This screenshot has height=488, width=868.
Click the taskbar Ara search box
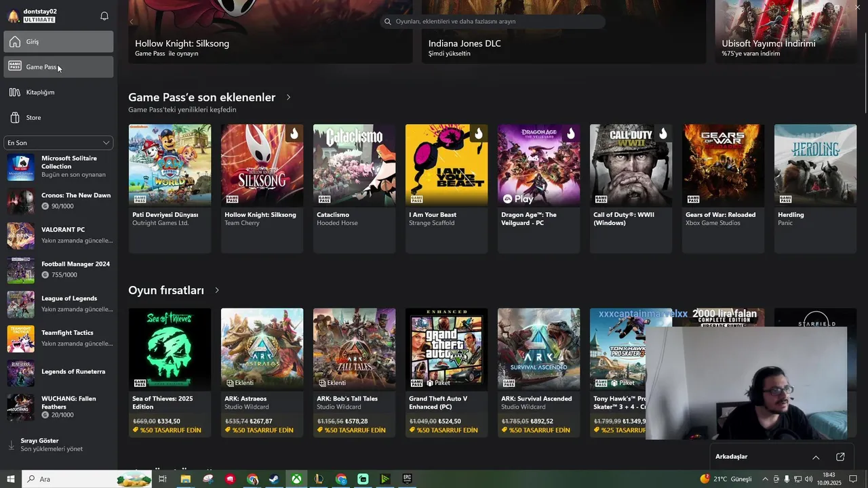tap(87, 479)
